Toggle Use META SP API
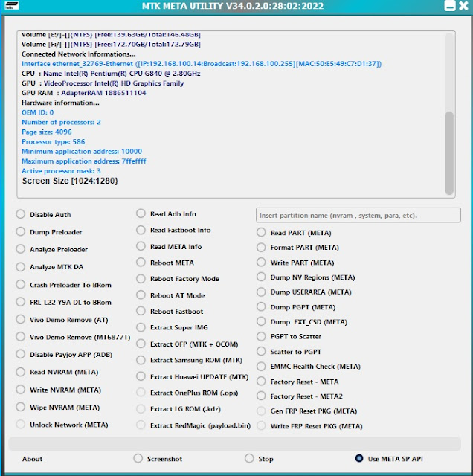This screenshot has height=476, width=473. [x=359, y=458]
